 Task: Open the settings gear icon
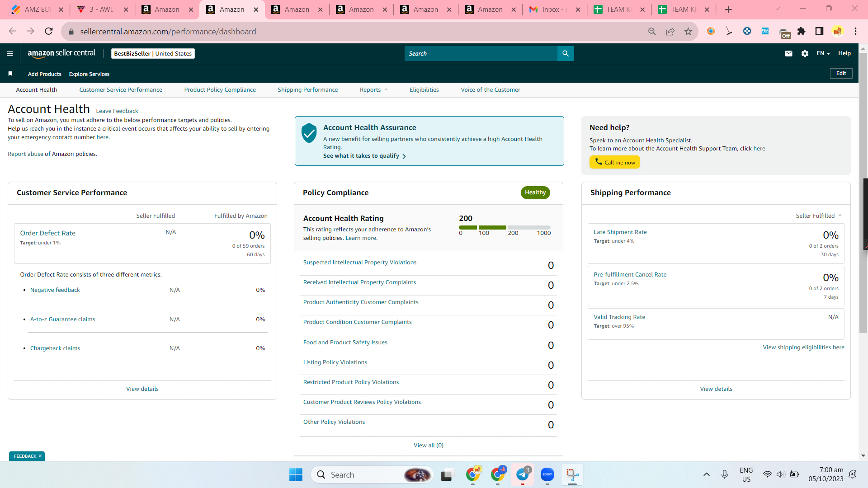[x=805, y=53]
